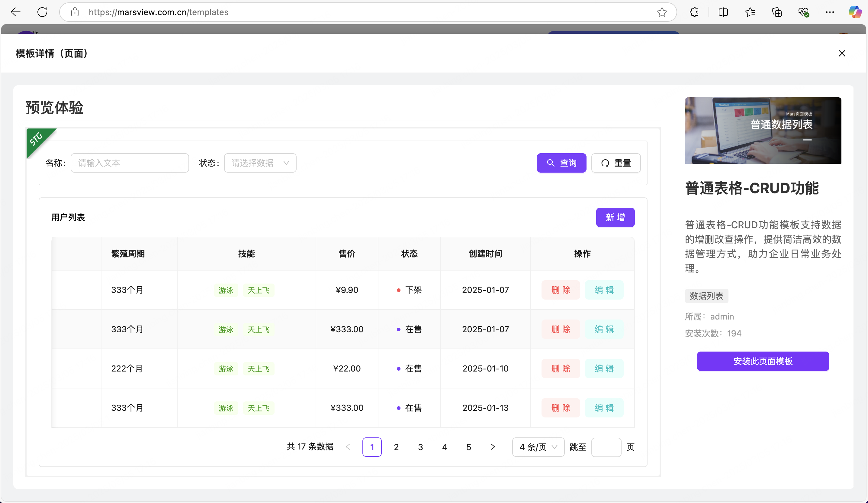Open browser settings and more menu
Screen dimensions: 868x503
coord(830,12)
